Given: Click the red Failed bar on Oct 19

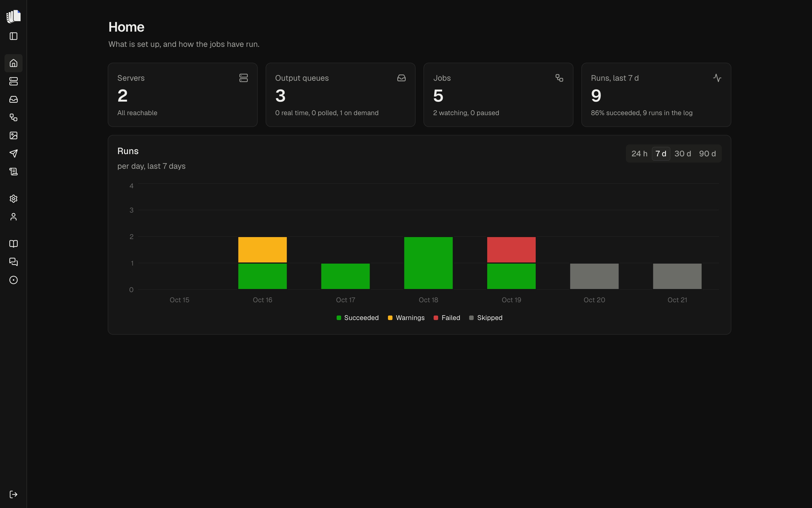Looking at the screenshot, I should [511, 250].
